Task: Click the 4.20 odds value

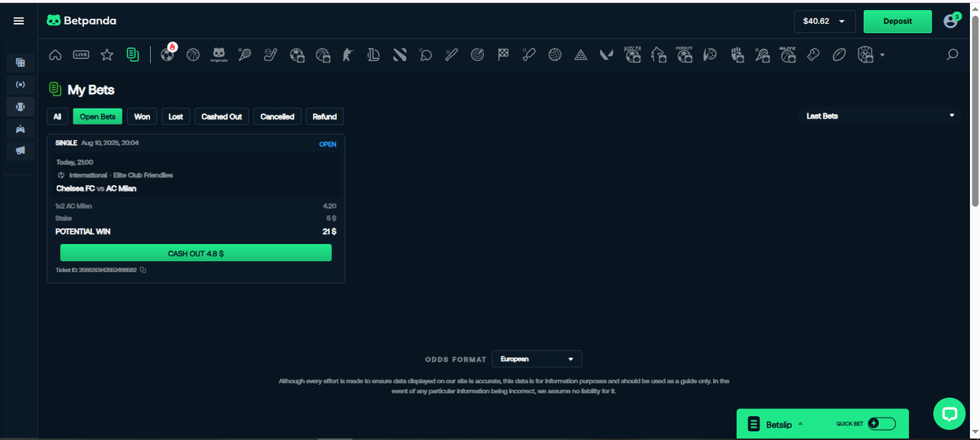Action: pyautogui.click(x=329, y=206)
